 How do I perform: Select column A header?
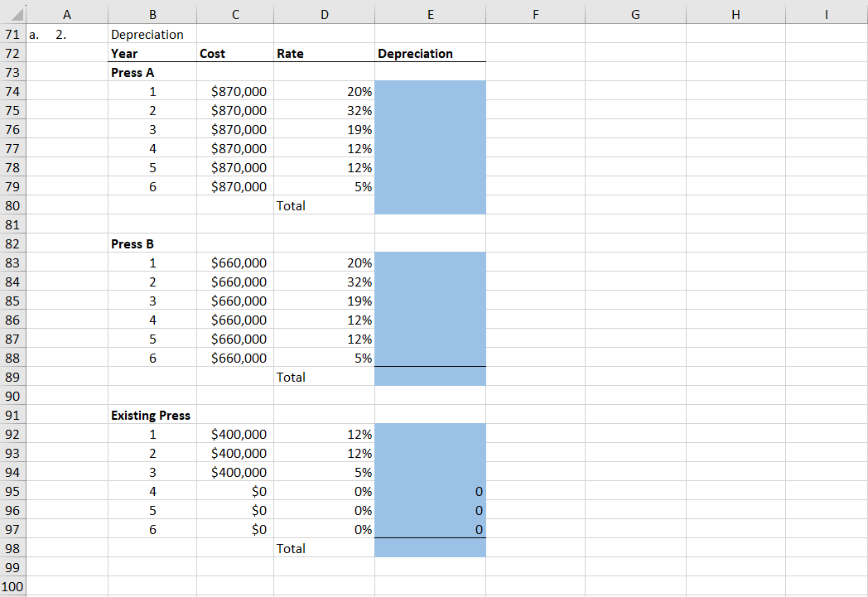tap(67, 14)
